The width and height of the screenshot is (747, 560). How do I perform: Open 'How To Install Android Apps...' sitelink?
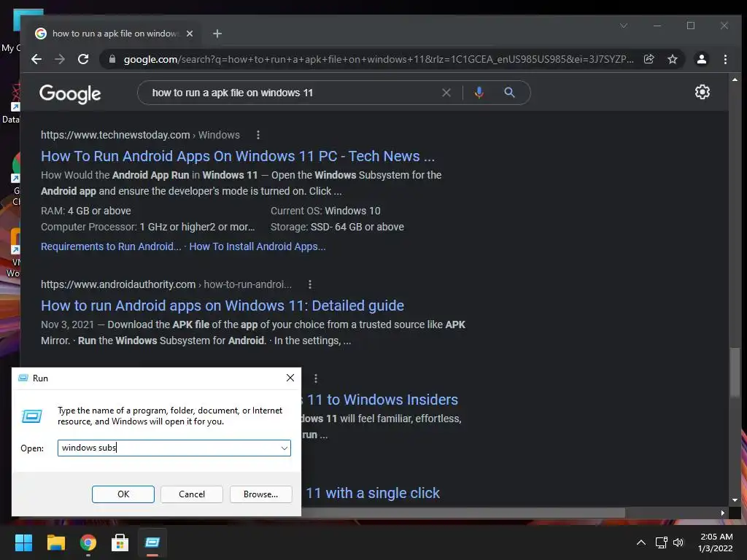[258, 246]
